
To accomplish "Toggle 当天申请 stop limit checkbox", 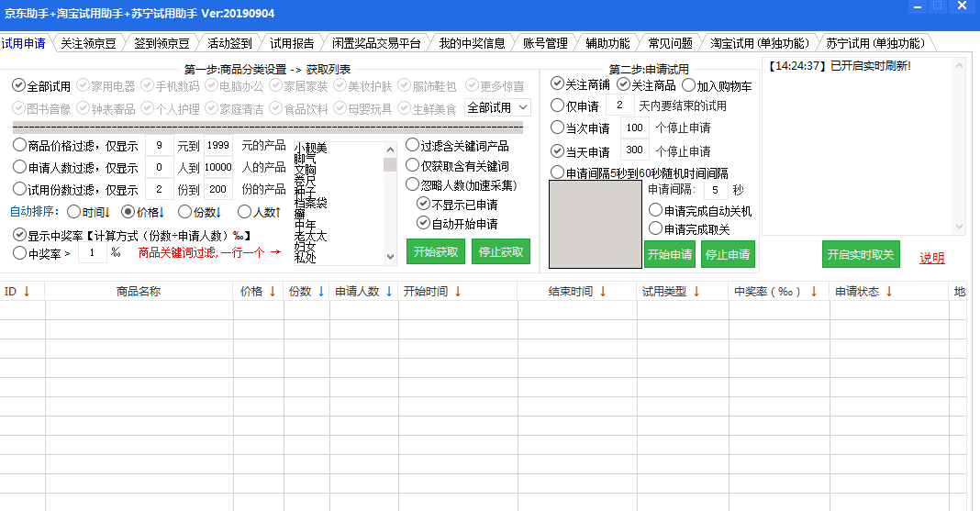I will pyautogui.click(x=579, y=151).
